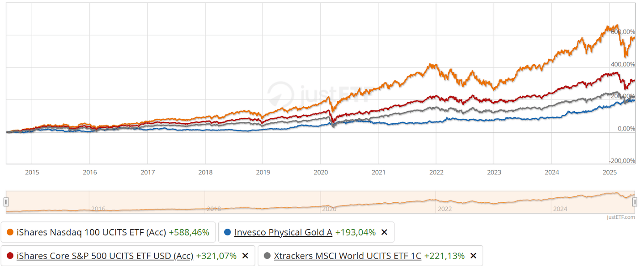Click the right timeline range handle
Screen dimensions: 644x272
click(635, 202)
